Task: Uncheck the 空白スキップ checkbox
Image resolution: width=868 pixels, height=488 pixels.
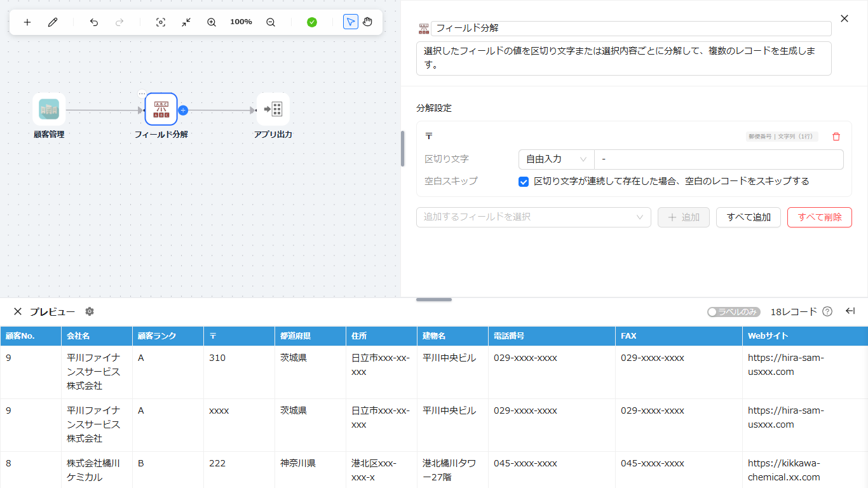Action: pyautogui.click(x=524, y=182)
